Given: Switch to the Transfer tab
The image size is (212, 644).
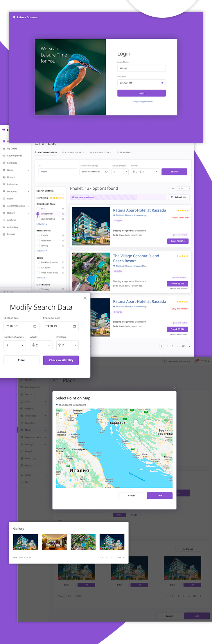Looking at the screenshot, I should click(x=124, y=152).
